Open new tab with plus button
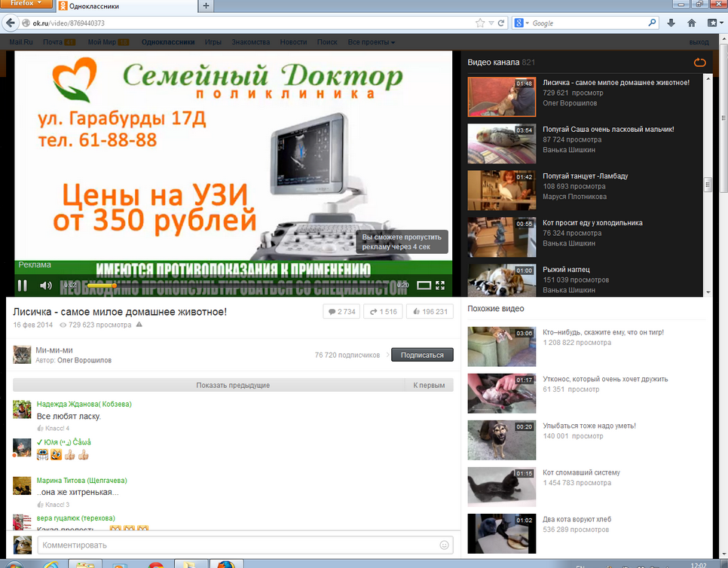728x568 pixels. [x=206, y=6]
